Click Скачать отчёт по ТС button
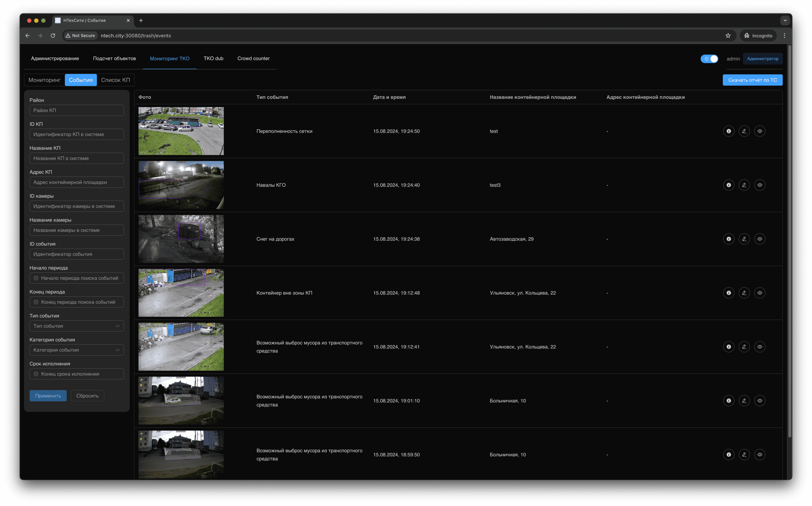This screenshot has width=812, height=506. (x=752, y=80)
